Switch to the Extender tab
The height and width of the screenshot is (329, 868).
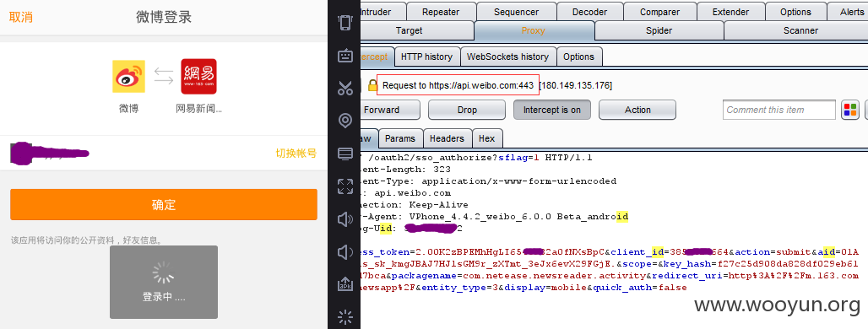(730, 12)
